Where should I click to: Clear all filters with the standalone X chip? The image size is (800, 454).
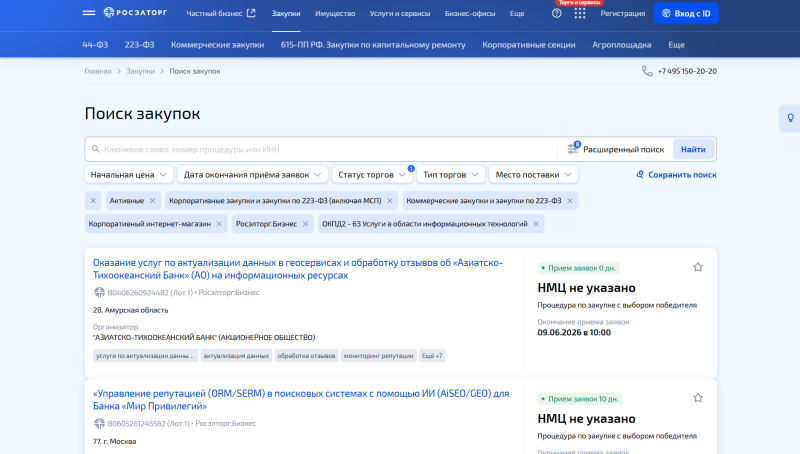pos(93,201)
